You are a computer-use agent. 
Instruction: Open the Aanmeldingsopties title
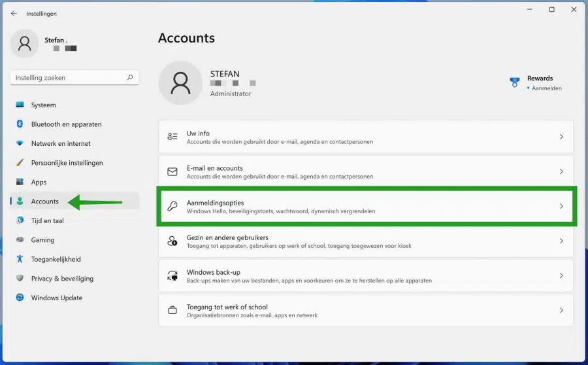coord(215,203)
